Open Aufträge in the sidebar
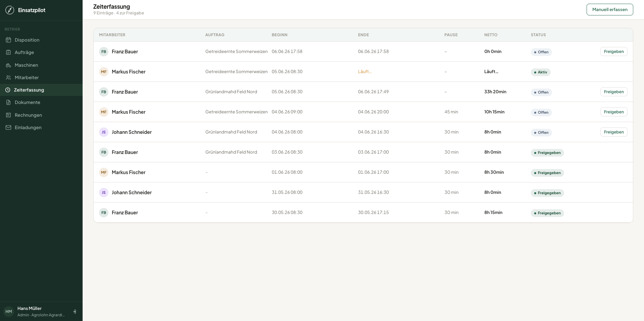The height and width of the screenshot is (321, 644). (x=41, y=52)
